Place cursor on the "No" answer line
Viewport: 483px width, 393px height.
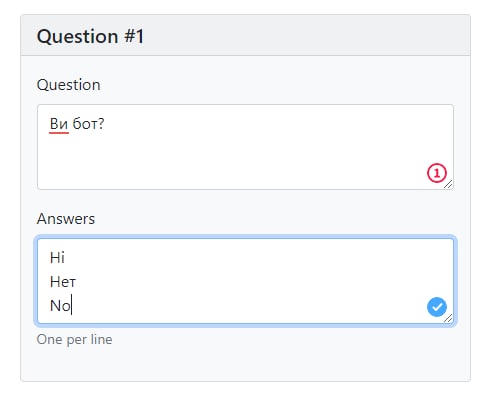[60, 306]
